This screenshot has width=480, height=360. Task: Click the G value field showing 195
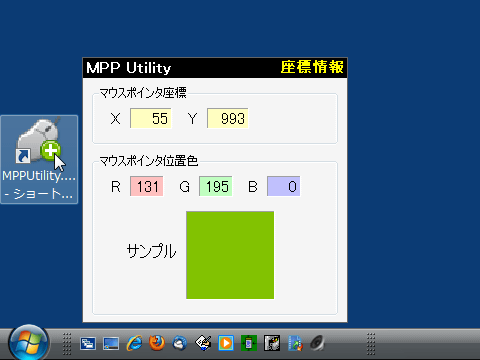click(216, 186)
